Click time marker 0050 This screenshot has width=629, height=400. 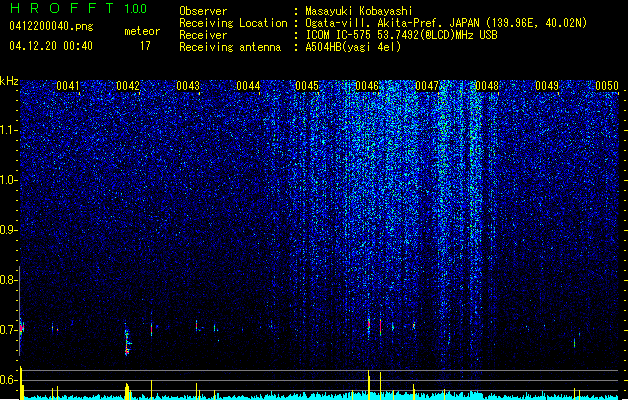tap(607, 86)
